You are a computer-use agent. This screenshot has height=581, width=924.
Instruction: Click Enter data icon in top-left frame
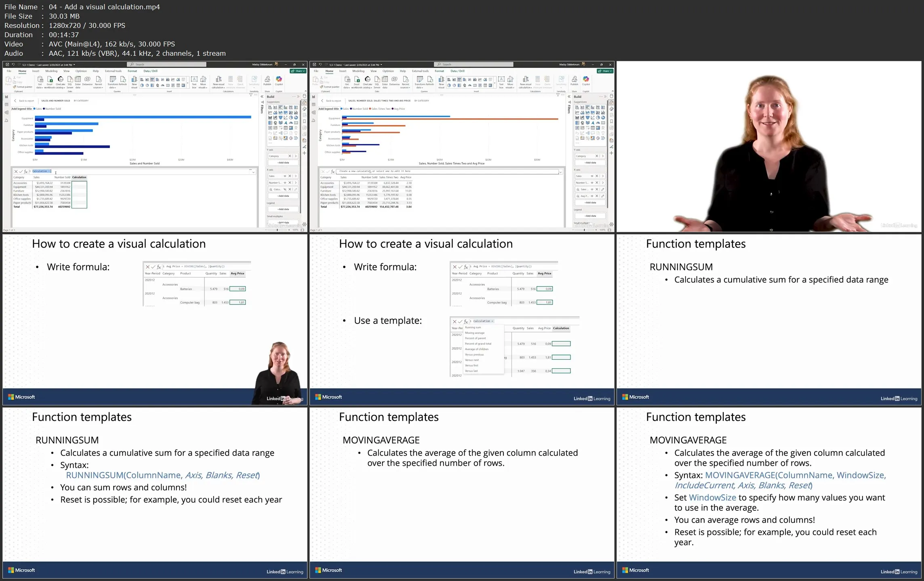(78, 80)
